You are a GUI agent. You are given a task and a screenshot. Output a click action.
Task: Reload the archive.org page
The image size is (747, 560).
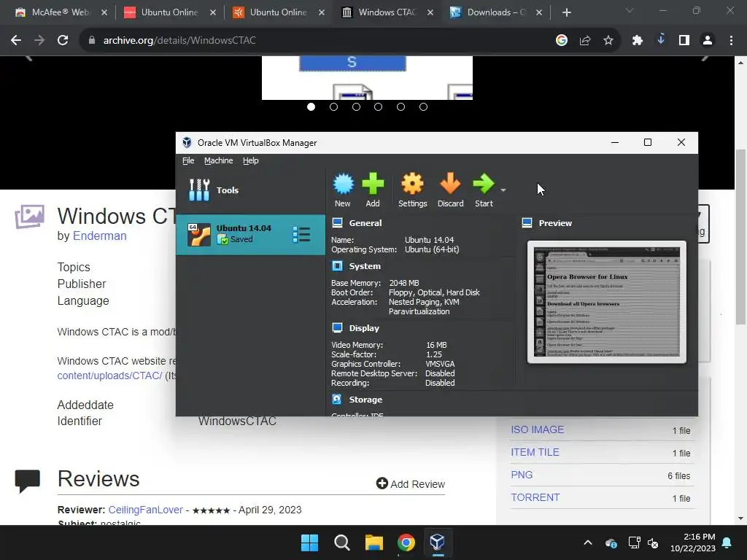coord(63,41)
